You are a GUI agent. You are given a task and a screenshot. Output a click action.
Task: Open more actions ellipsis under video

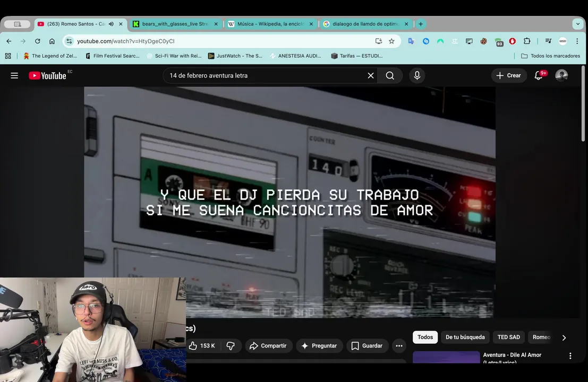click(x=399, y=346)
